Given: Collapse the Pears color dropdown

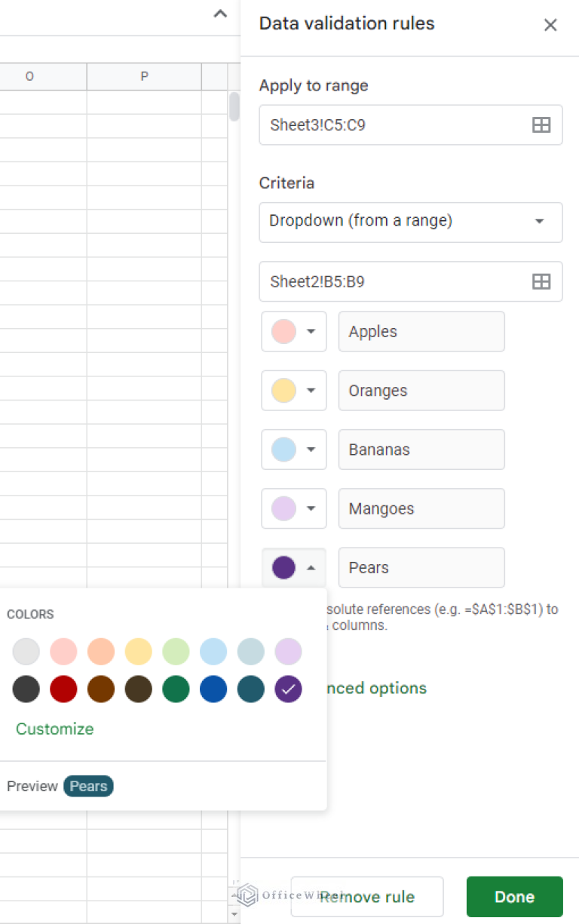Looking at the screenshot, I should [x=294, y=567].
